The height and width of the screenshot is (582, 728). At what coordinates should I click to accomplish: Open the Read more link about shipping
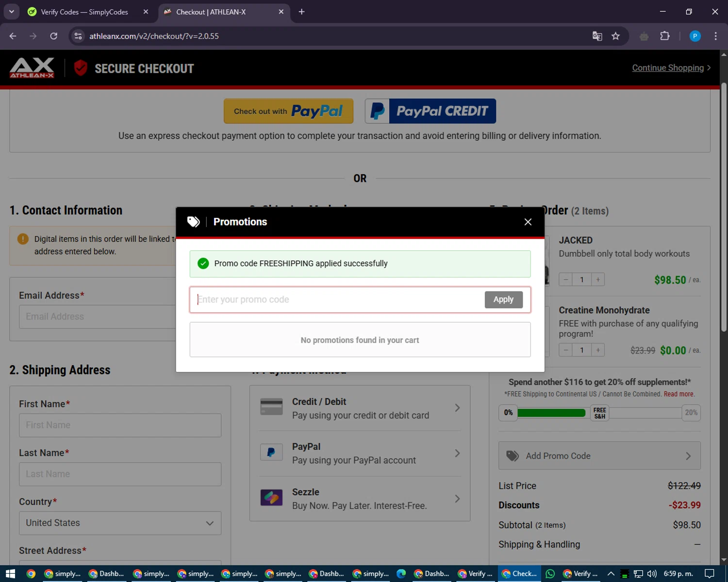tap(679, 394)
